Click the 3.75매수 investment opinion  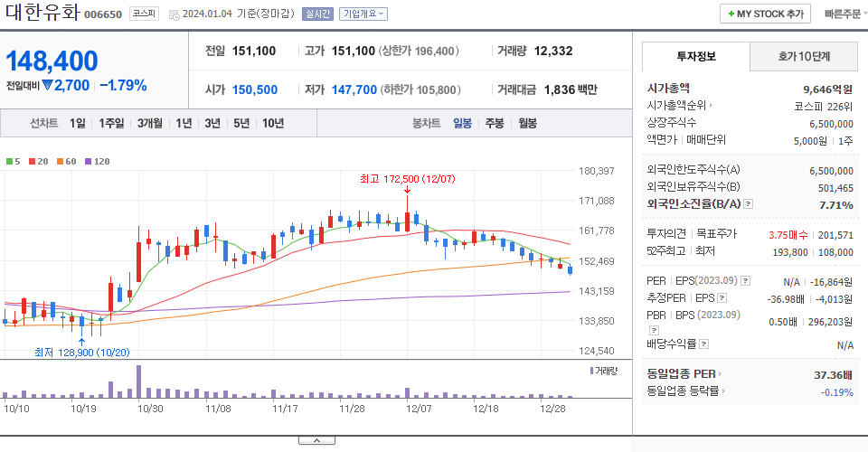[x=788, y=235]
